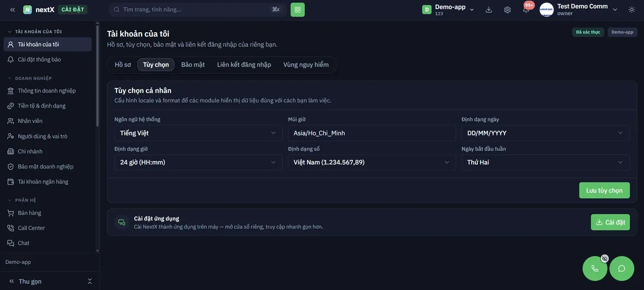The width and height of the screenshot is (644, 290).
Task: Switch to the Bảo mật tab
Action: (193, 64)
